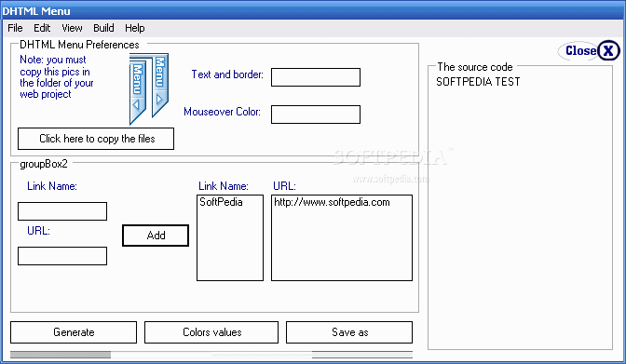This screenshot has width=626, height=364.
Task: Click the Generate button
Action: [x=74, y=332]
